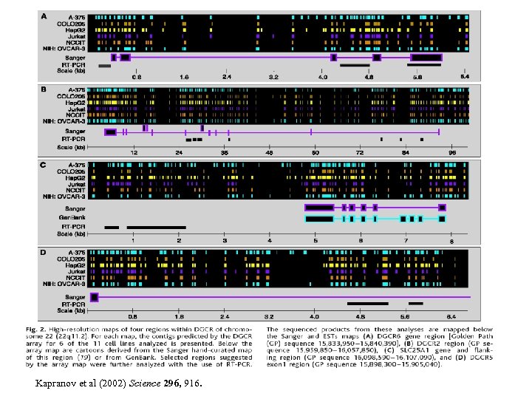Click the RT-PCR track label in panel D
This screenshot has width=532, height=399.
coord(74,304)
